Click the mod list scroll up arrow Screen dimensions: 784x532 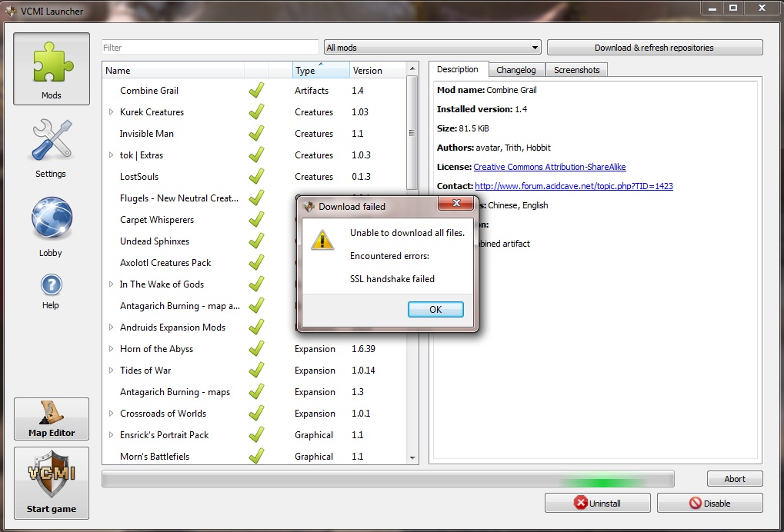412,68
